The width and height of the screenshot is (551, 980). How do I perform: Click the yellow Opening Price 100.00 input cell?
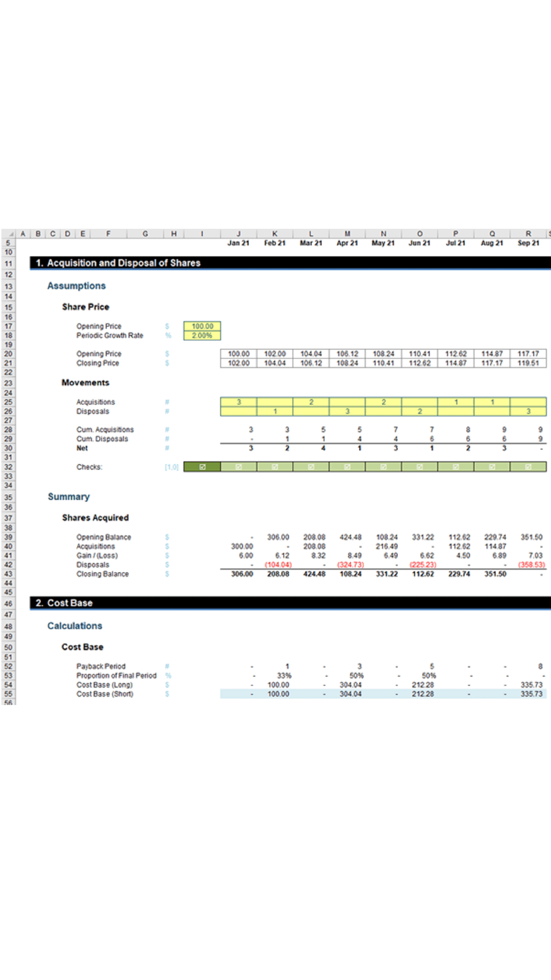coord(202,326)
